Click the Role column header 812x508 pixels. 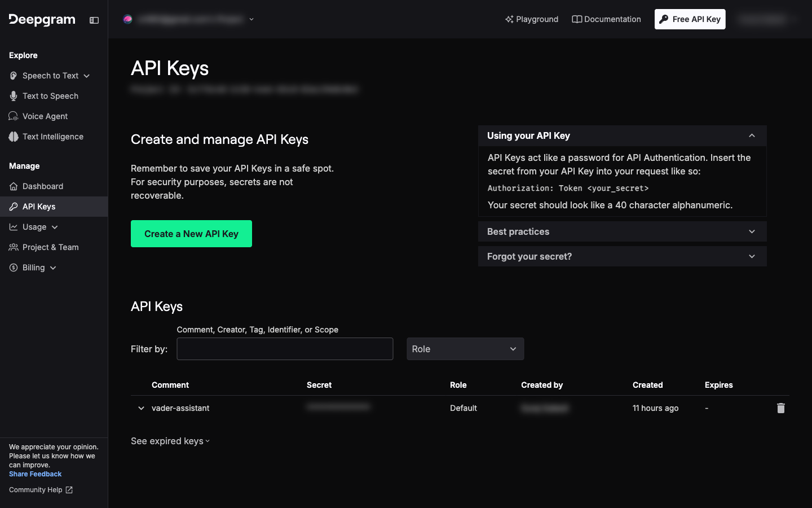(458, 385)
